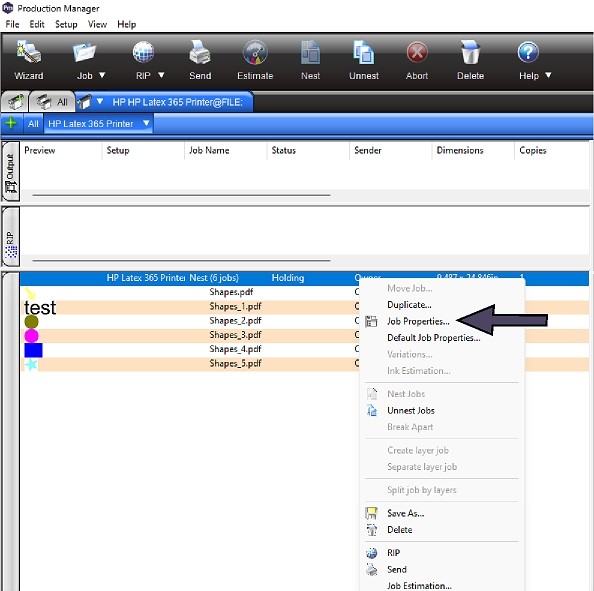
Task: Click the Nest toolbar icon
Action: (310, 52)
